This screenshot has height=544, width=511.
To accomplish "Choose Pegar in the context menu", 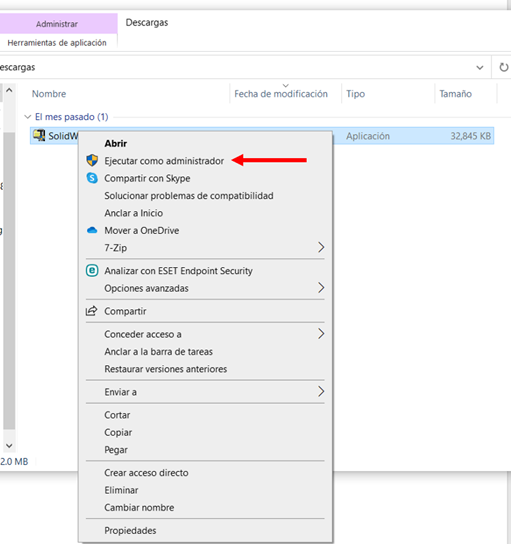I will tap(116, 450).
